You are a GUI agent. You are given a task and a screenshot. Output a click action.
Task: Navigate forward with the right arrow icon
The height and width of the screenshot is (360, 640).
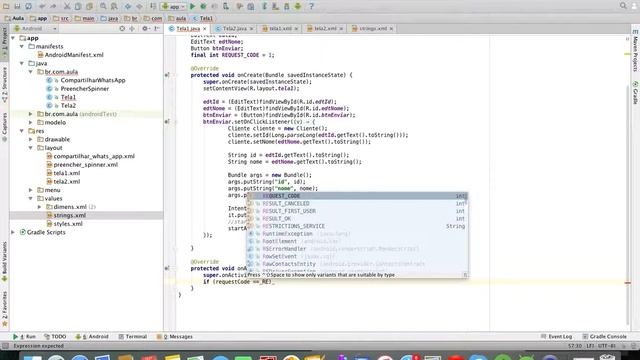coord(139,6)
